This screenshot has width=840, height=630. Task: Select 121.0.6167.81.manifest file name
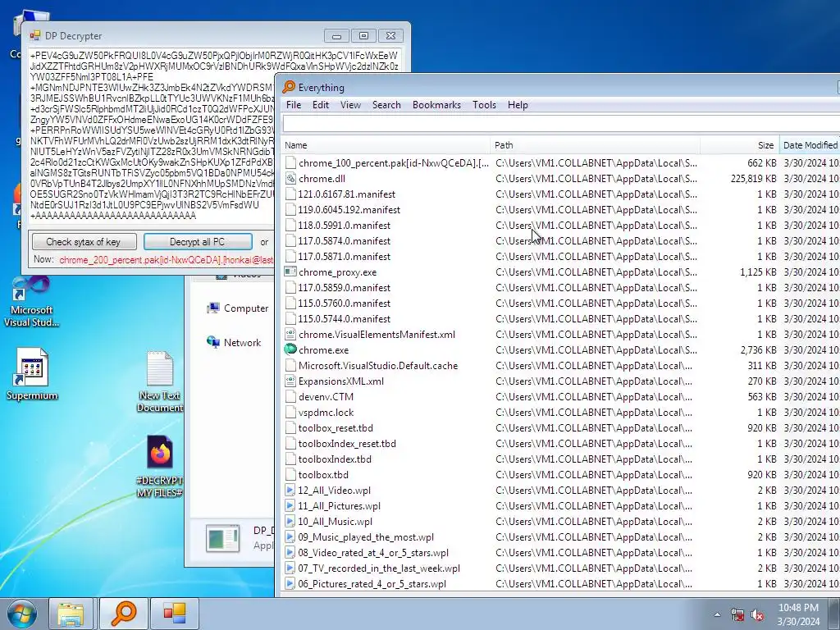point(347,194)
